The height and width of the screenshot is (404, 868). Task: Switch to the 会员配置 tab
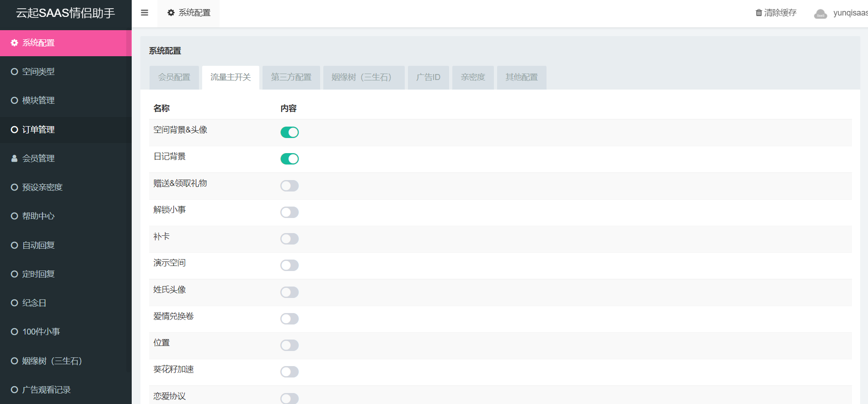(174, 77)
